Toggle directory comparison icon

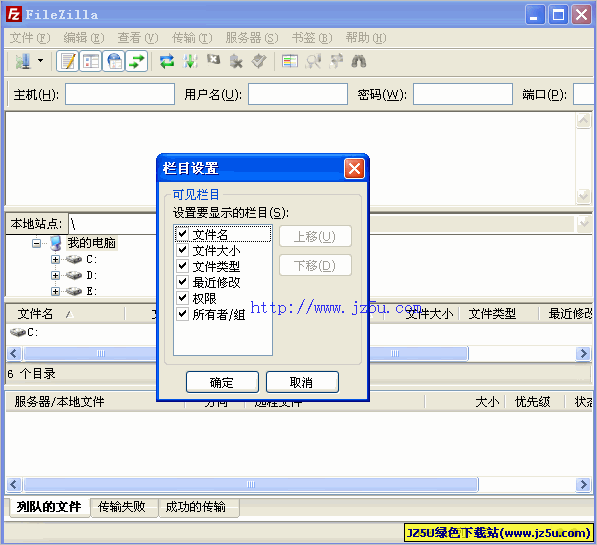click(x=313, y=61)
